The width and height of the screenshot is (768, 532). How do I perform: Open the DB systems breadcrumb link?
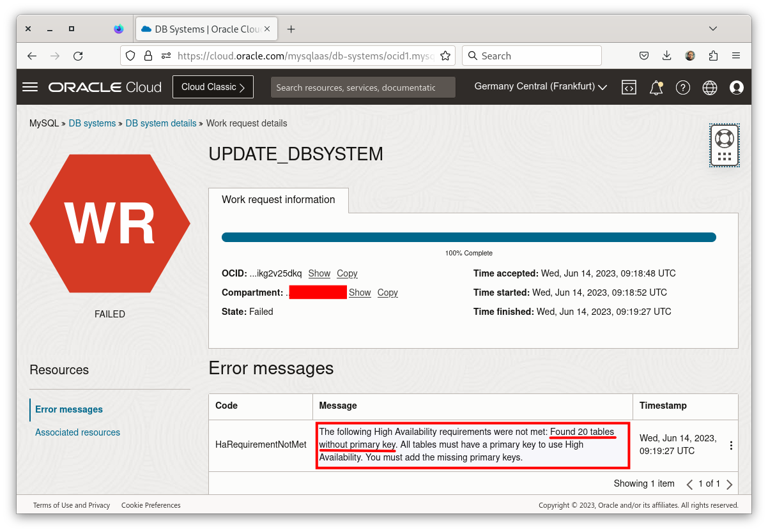coord(93,123)
